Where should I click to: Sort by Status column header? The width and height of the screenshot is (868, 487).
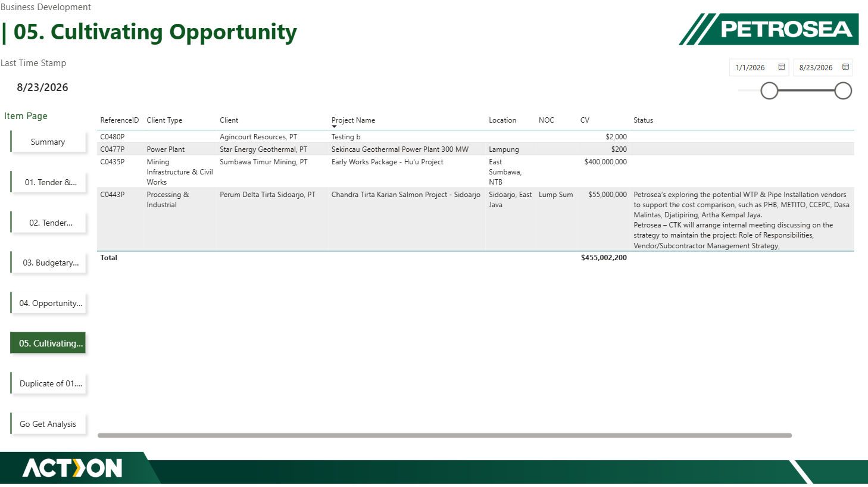643,120
